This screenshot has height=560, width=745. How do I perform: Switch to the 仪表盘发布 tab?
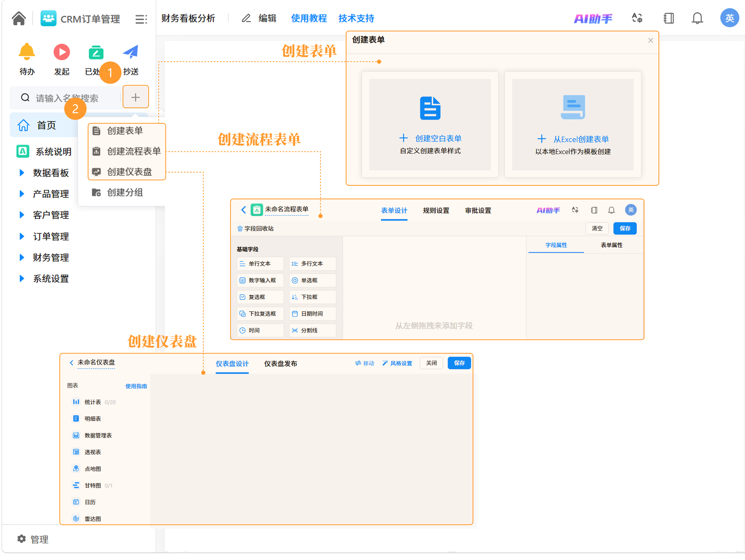[281, 364]
